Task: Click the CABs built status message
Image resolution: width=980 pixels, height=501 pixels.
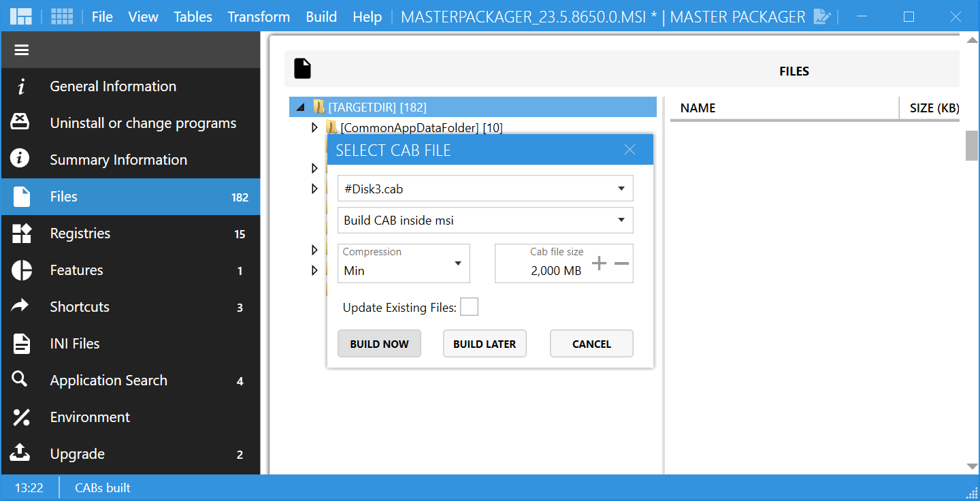Action: pyautogui.click(x=103, y=487)
